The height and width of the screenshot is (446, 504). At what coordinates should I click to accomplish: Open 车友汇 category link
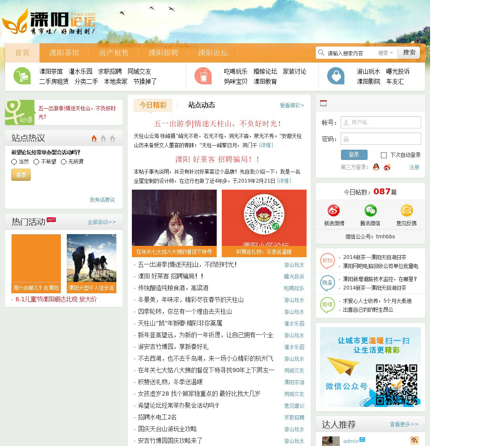(395, 81)
